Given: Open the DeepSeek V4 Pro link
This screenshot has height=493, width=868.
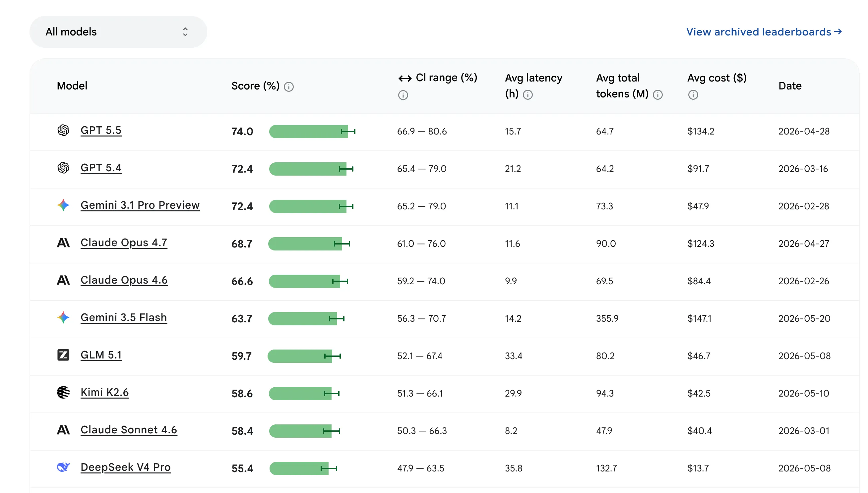Looking at the screenshot, I should pos(125,467).
